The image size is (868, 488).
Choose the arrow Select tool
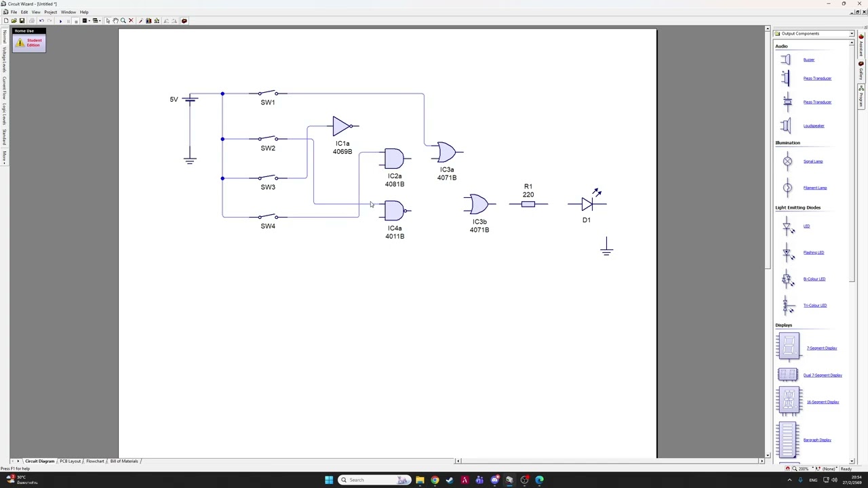108,20
